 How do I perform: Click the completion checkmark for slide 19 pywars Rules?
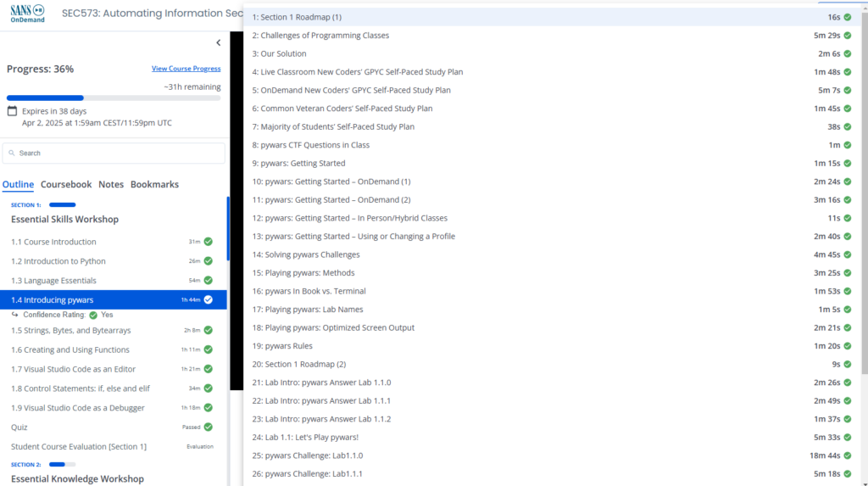point(849,346)
